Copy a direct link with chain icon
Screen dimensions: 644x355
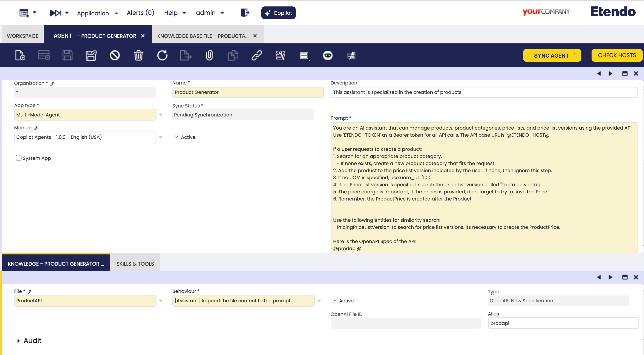click(256, 55)
